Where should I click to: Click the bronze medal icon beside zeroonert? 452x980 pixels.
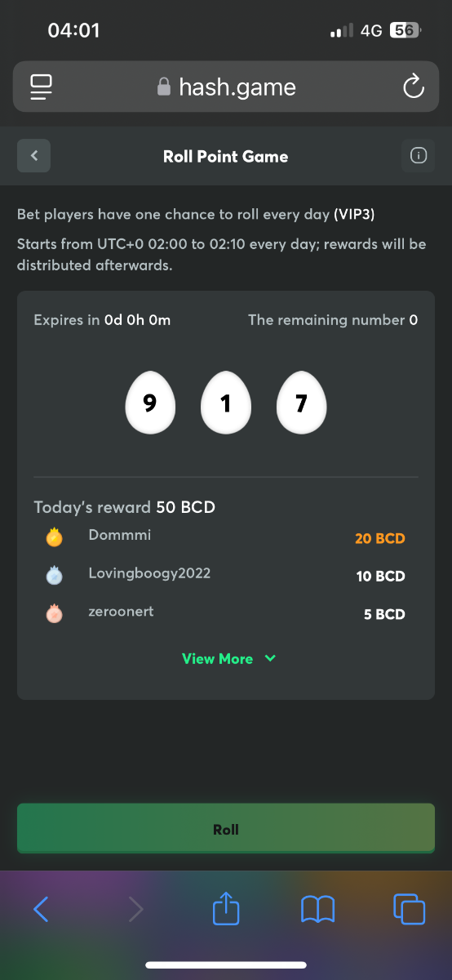coord(54,613)
